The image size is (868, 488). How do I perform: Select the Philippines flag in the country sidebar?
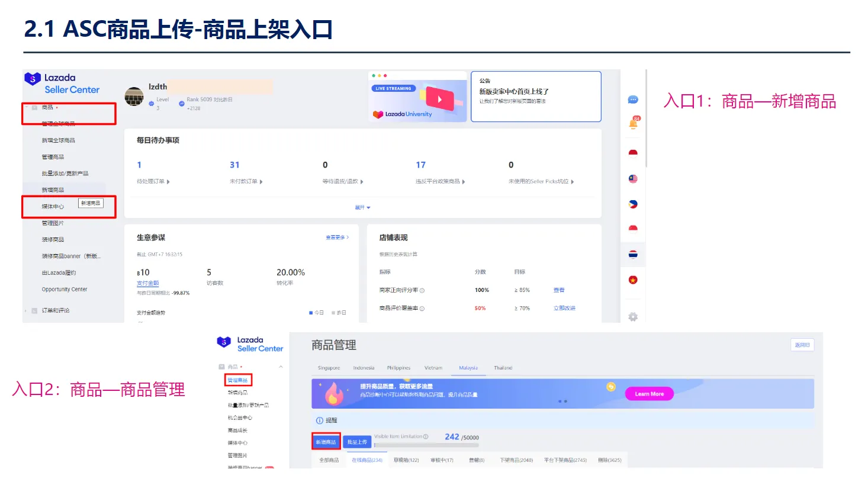(x=633, y=204)
